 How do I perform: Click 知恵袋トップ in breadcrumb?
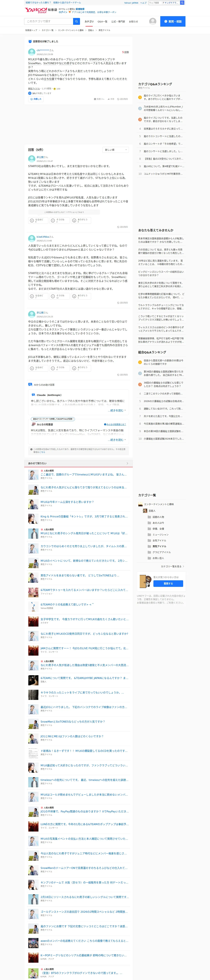pos(31,30)
